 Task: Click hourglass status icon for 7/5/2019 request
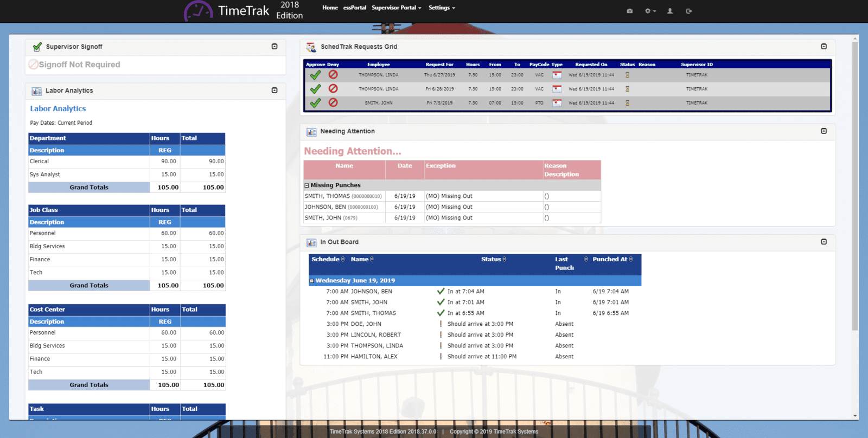[628, 103]
